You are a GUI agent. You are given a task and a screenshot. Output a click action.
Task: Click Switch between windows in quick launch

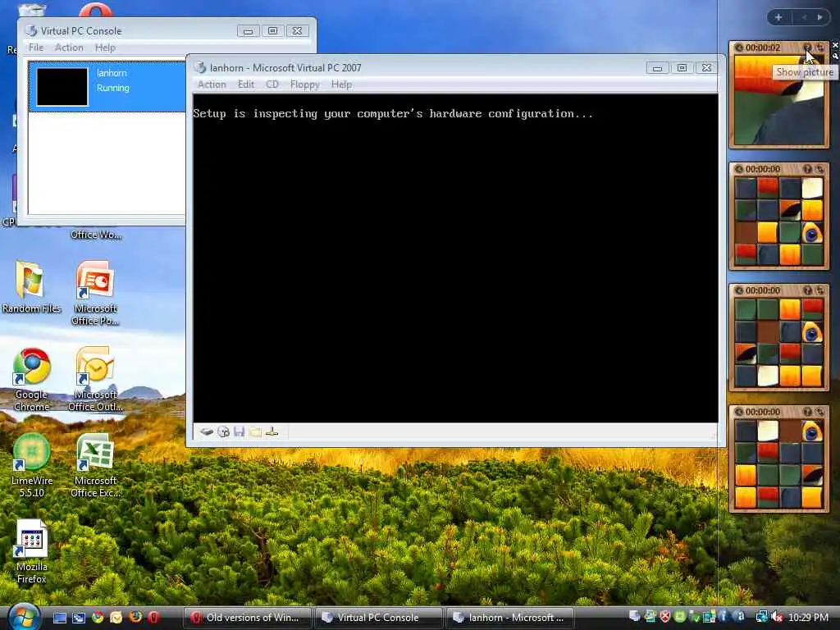[79, 618]
